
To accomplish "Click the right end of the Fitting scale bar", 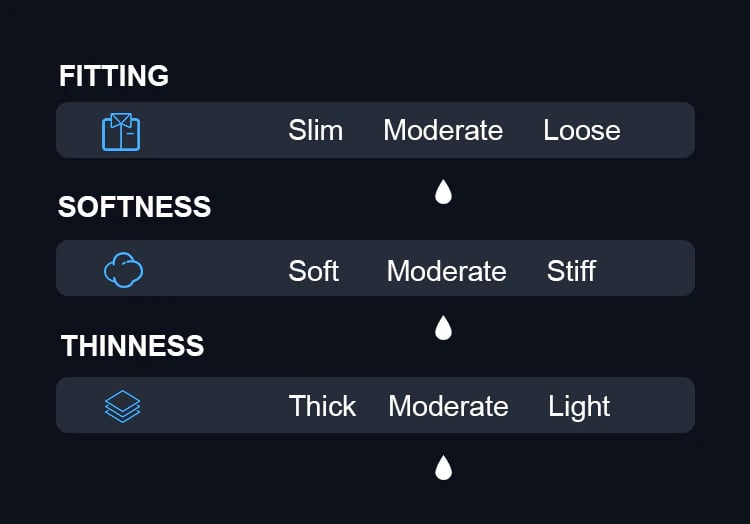I will 678,131.
